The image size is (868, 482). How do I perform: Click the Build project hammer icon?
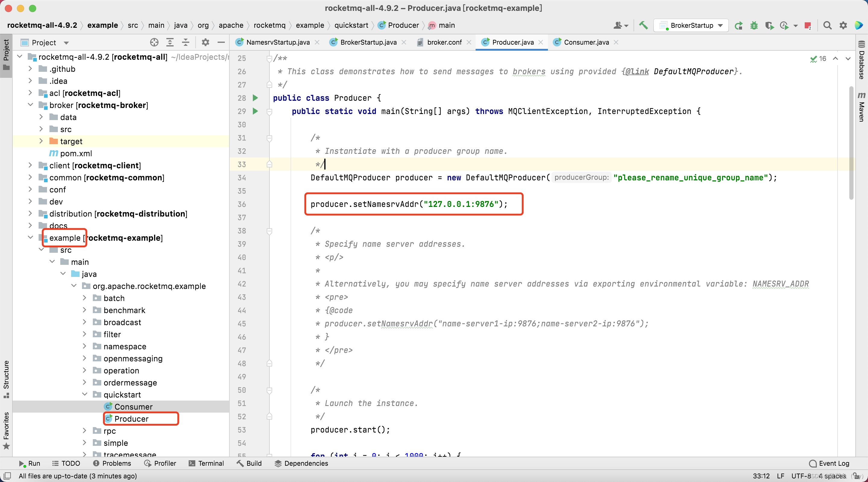click(643, 25)
